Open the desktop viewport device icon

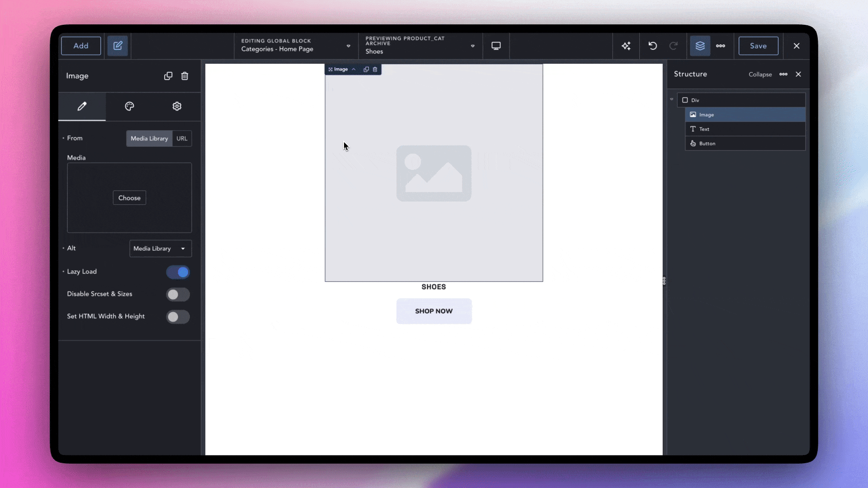pyautogui.click(x=496, y=46)
